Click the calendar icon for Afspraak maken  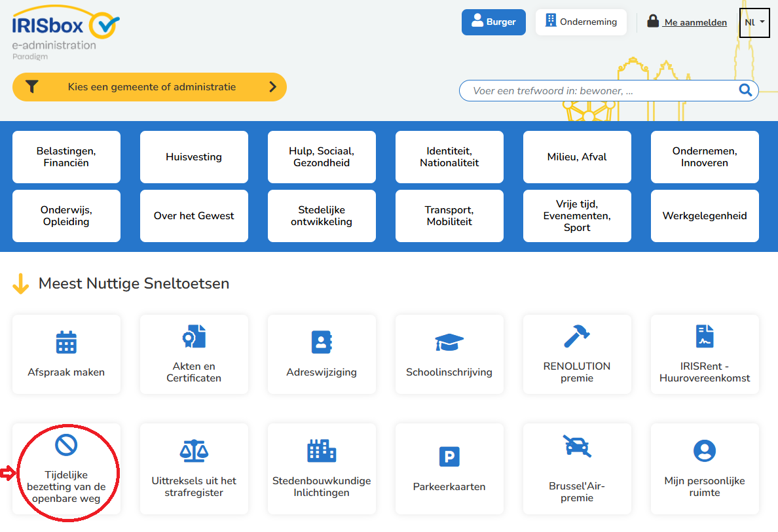(66, 342)
